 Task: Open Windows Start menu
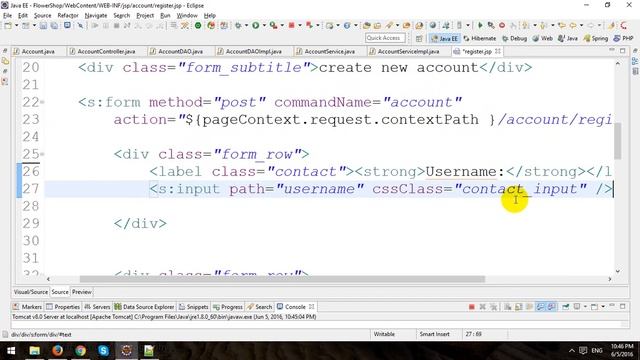coord(11,350)
